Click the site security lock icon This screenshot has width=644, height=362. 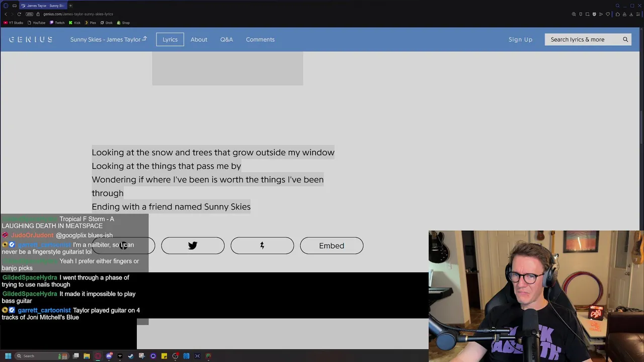pyautogui.click(x=38, y=14)
